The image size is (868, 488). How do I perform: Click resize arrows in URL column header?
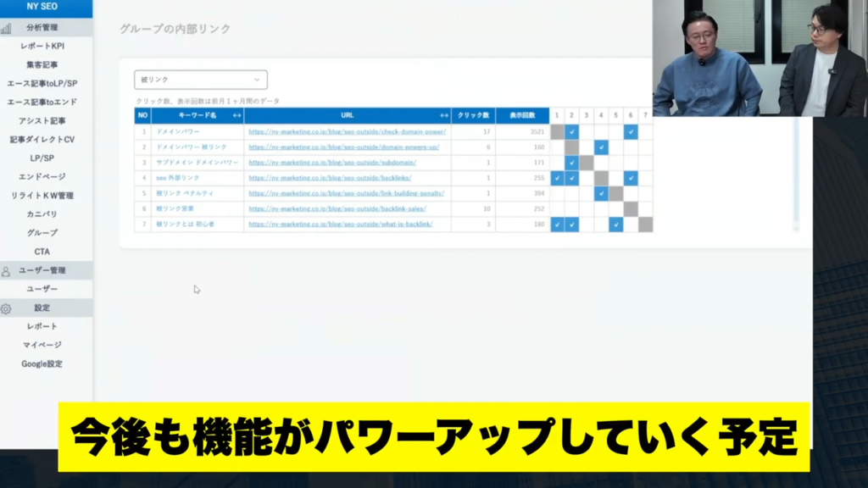(443, 116)
